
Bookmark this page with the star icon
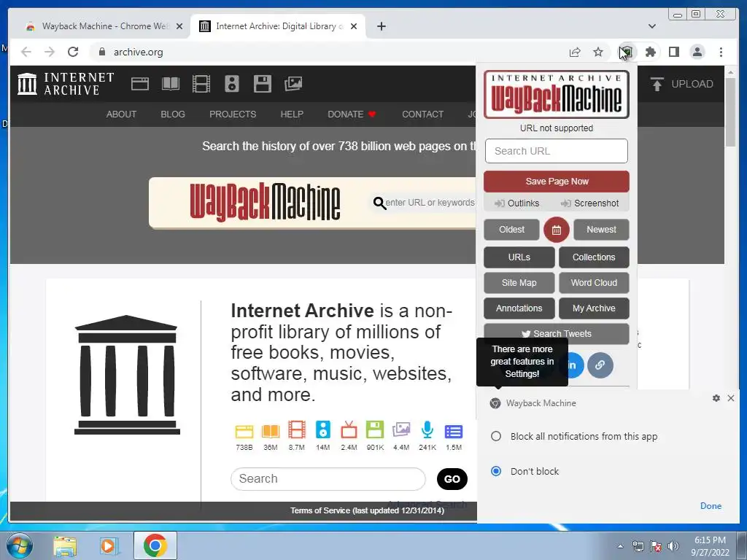pos(598,52)
